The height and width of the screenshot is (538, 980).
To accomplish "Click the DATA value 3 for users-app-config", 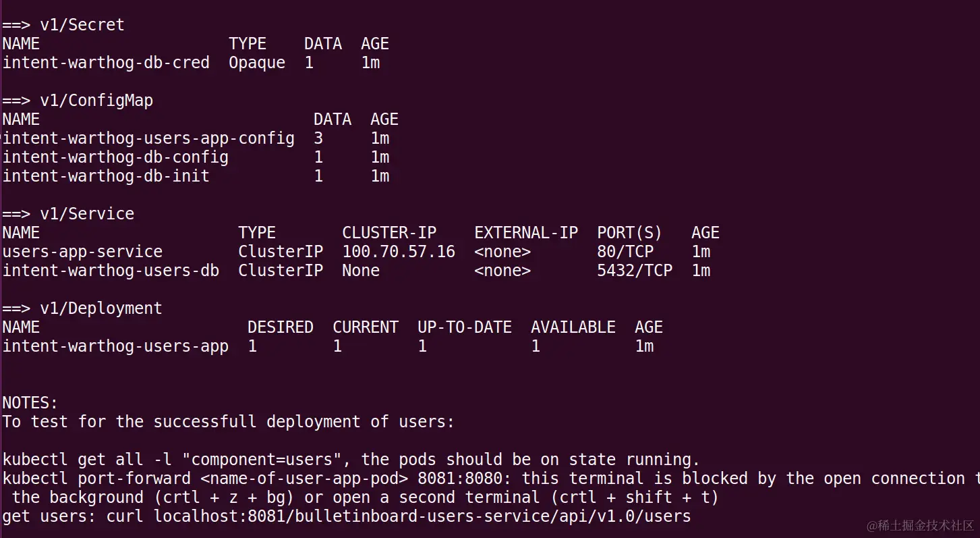I will (318, 138).
